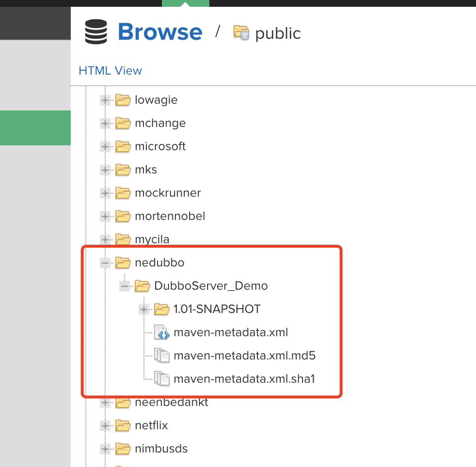476x467 pixels.
Task: Select the public repository label
Action: point(278,33)
